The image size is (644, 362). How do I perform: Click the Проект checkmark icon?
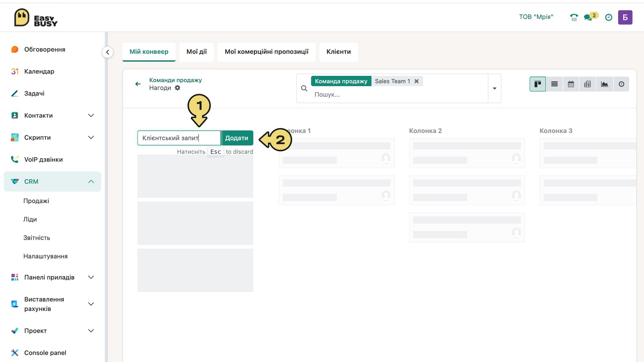14,331
